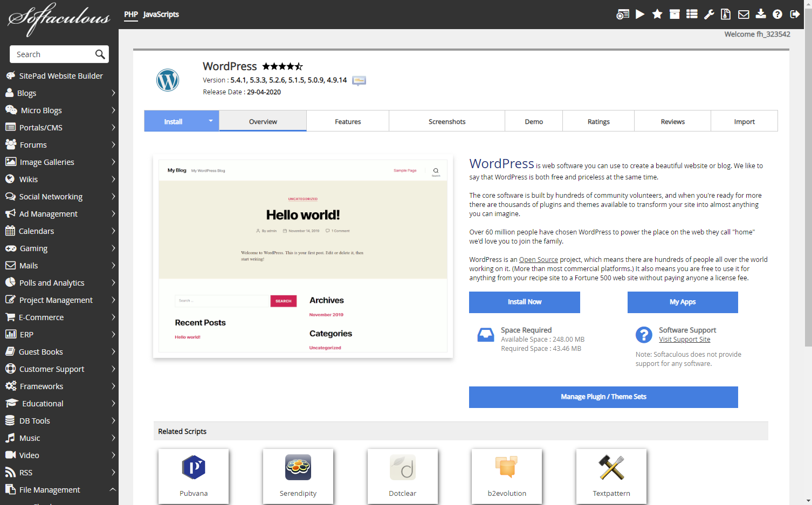Open the Install button dropdown arrow

coord(211,121)
